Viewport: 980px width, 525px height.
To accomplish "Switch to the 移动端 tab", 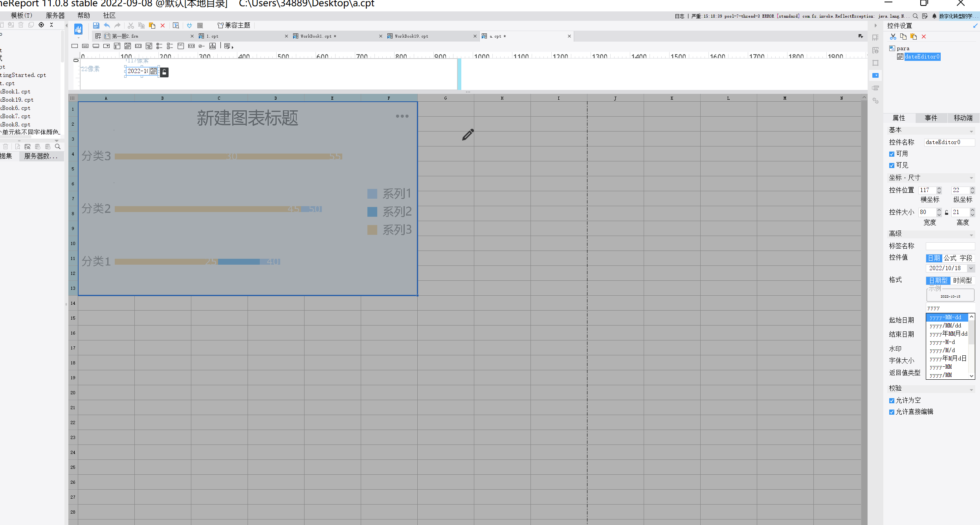I will tap(963, 118).
